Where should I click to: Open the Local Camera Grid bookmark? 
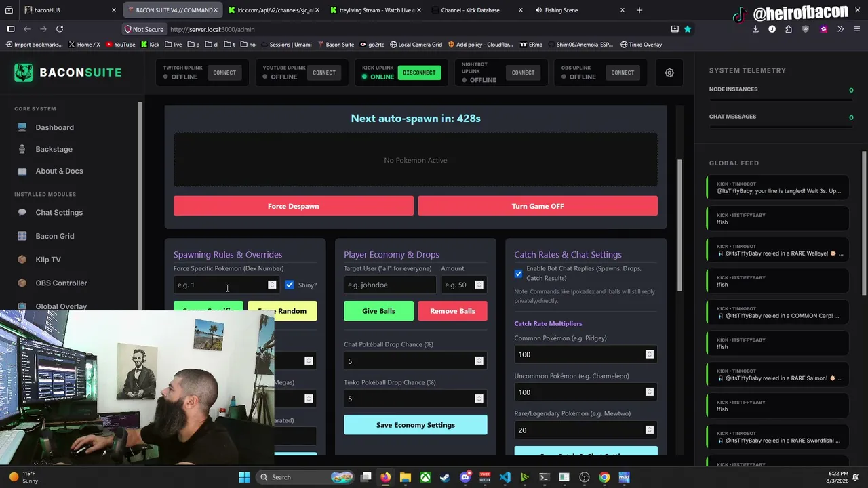(414, 45)
